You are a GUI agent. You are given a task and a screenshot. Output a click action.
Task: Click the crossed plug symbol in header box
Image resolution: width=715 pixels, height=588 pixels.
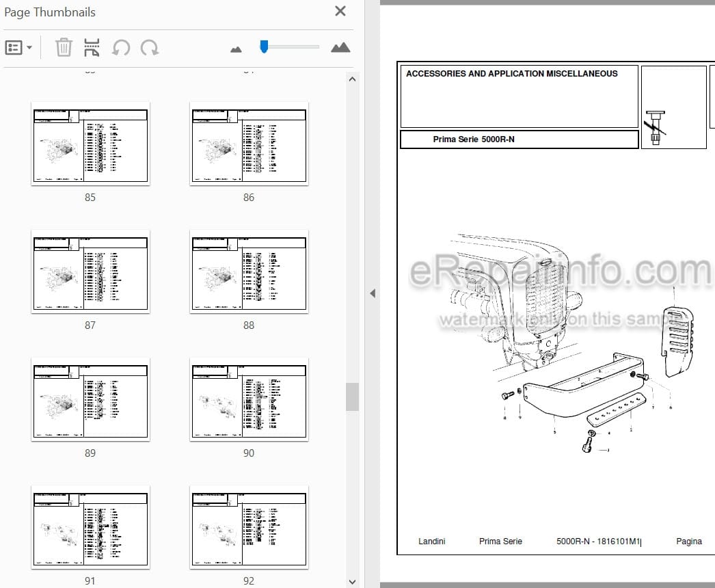[656, 127]
